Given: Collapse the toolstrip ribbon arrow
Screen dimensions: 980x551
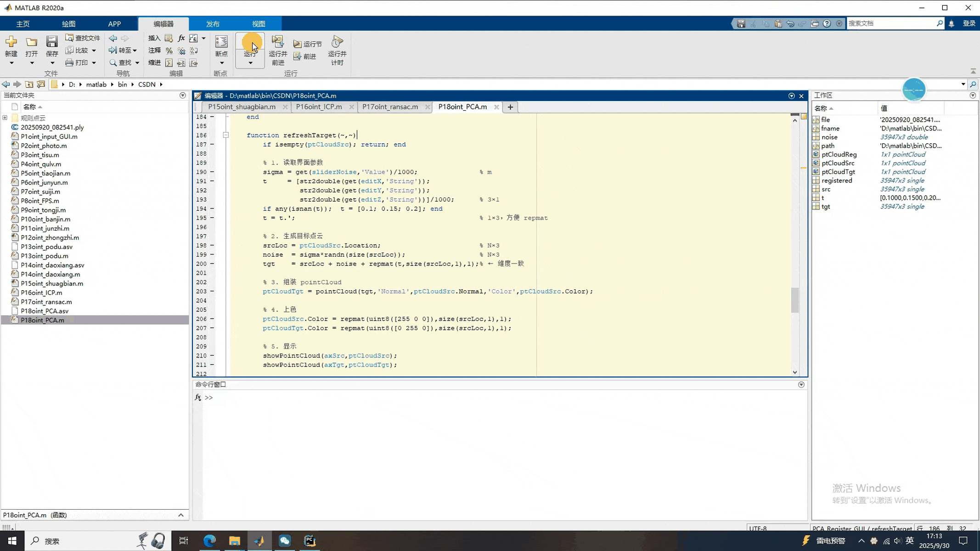Looking at the screenshot, I should click(x=973, y=71).
